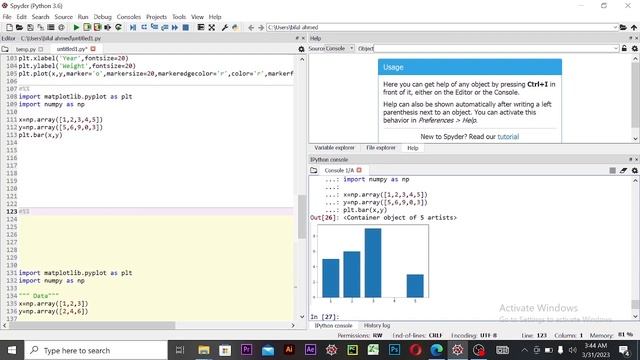Click the editor vertical scrollbar thumb
This screenshot has width=640, height=360.
pyautogui.click(x=302, y=217)
